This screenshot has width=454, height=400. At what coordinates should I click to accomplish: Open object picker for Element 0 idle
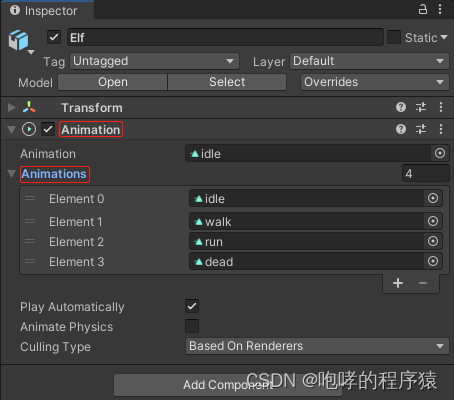click(433, 198)
